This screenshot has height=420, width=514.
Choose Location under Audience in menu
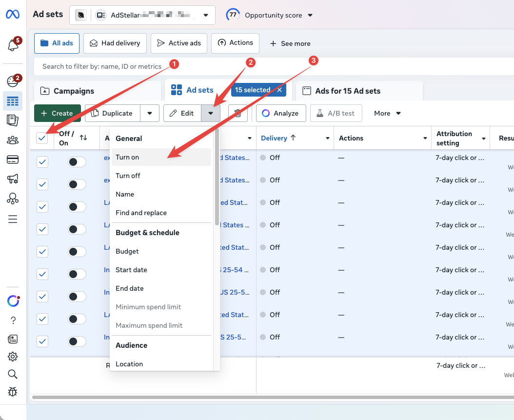(x=161, y=364)
